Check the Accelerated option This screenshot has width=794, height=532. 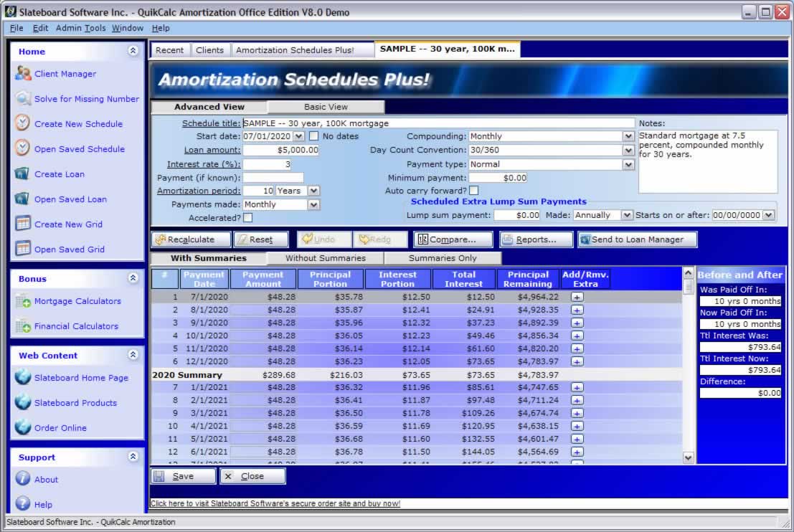point(247,218)
